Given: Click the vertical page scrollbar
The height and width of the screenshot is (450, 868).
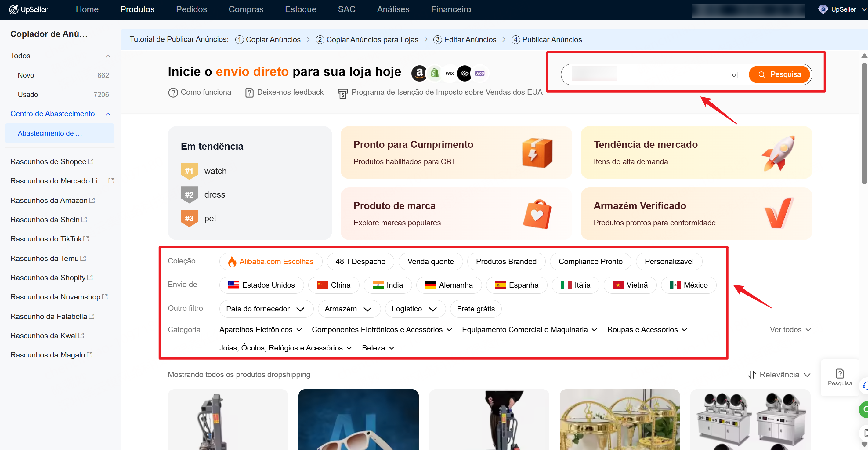Looking at the screenshot, I should point(864,123).
